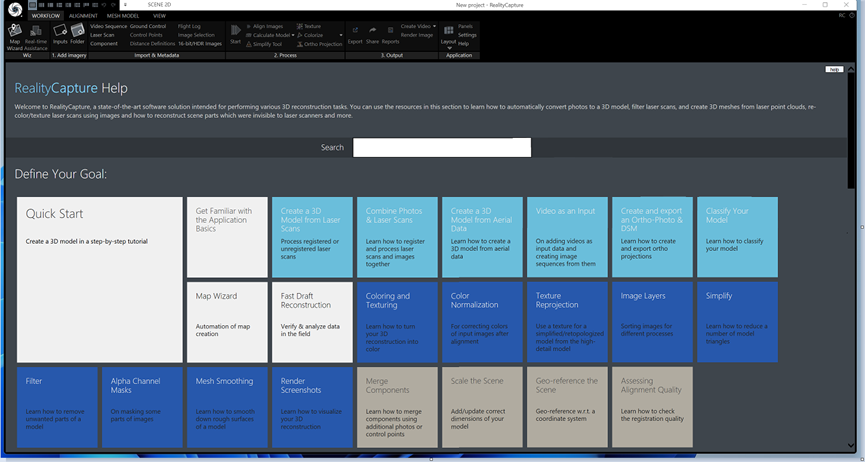This screenshot has height=462, width=865.
Task: Open Reports
Action: point(390,34)
